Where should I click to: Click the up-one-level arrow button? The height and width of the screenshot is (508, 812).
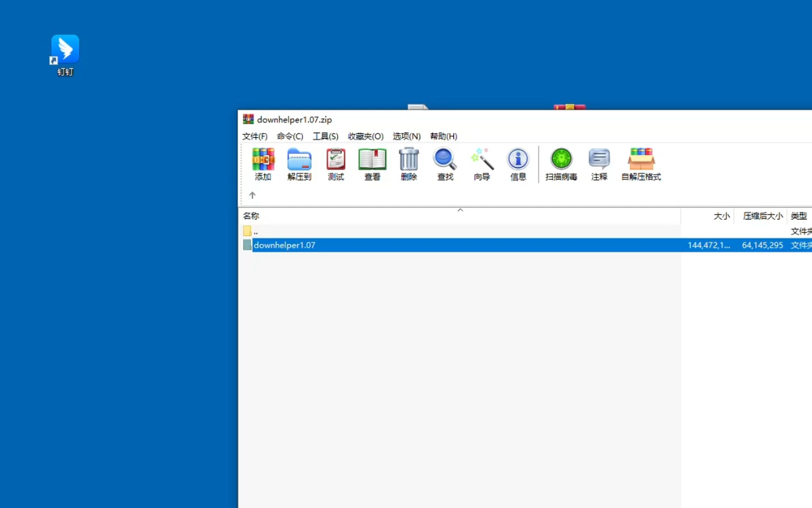tap(252, 196)
